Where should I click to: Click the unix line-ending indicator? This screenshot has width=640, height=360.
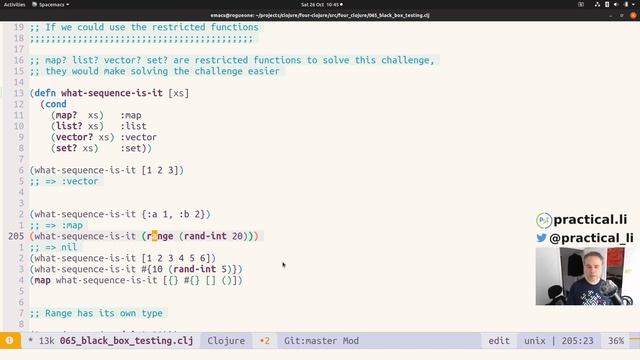(535, 340)
